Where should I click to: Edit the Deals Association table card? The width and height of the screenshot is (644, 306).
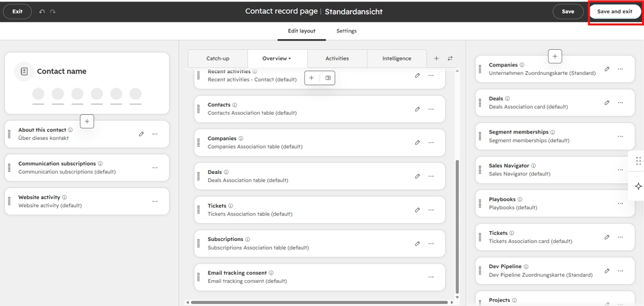click(x=417, y=177)
